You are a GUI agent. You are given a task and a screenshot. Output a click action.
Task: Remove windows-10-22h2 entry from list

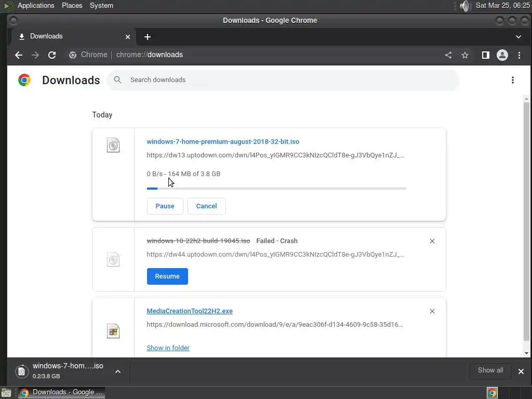pos(432,241)
